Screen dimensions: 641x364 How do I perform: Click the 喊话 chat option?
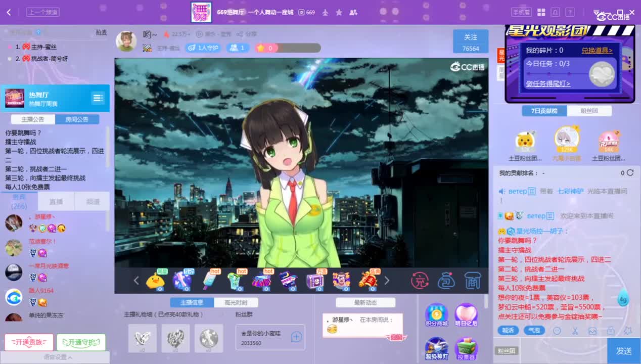point(508,331)
